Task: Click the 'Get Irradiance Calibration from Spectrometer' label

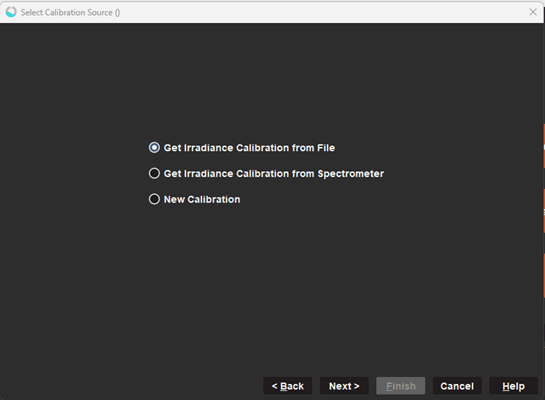Action: [274, 173]
